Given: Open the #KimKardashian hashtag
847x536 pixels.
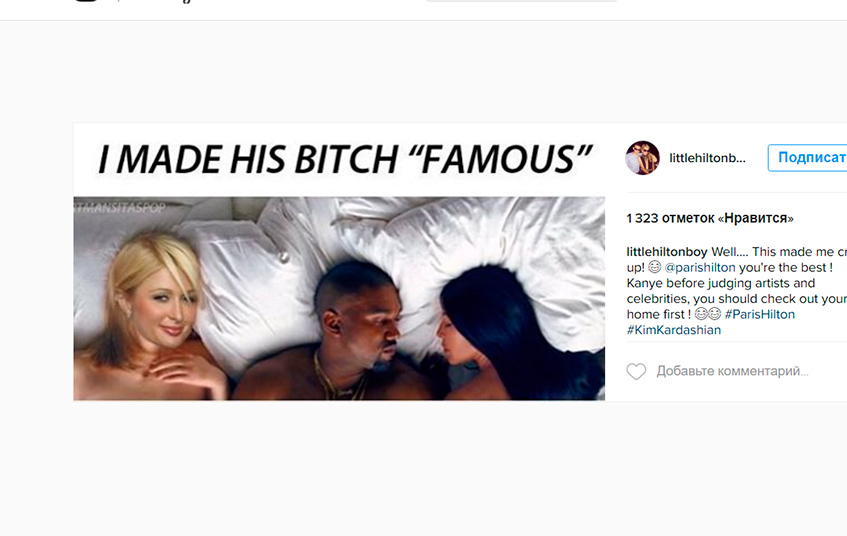Looking at the screenshot, I should point(674,330).
